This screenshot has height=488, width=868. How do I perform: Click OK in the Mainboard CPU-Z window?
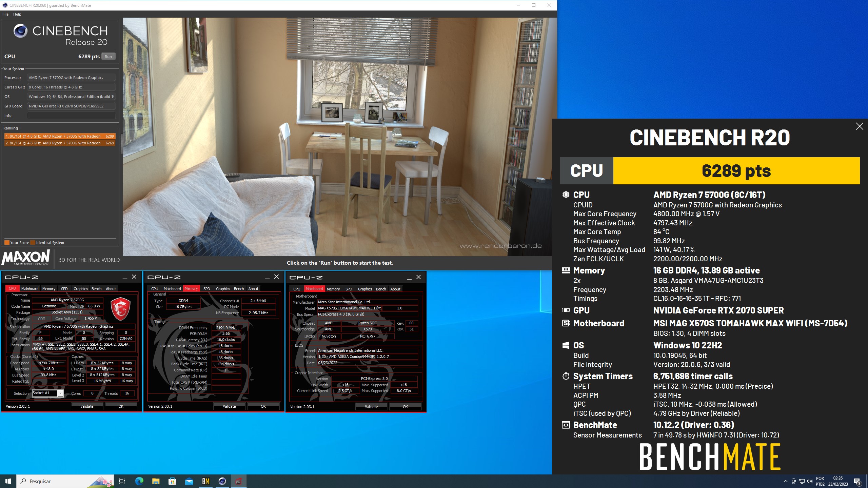point(405,406)
